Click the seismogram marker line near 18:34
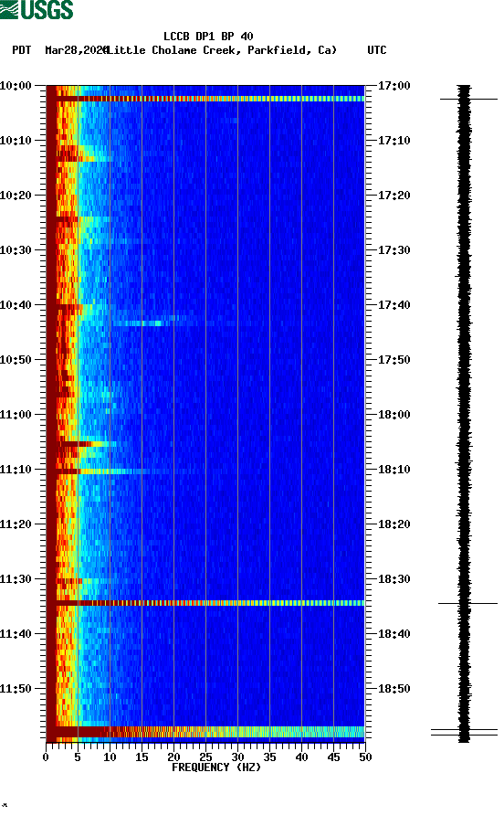This screenshot has height=815, width=504. coord(467,603)
